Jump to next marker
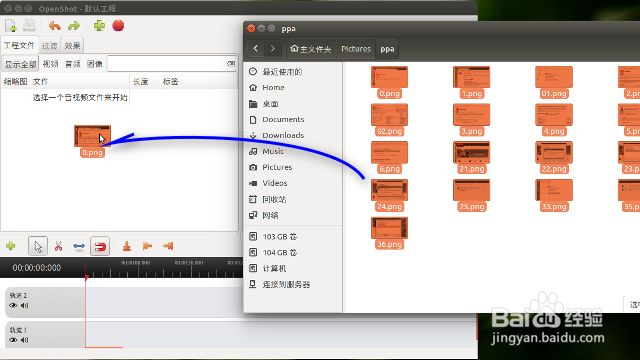This screenshot has height=360, width=640. click(168, 246)
